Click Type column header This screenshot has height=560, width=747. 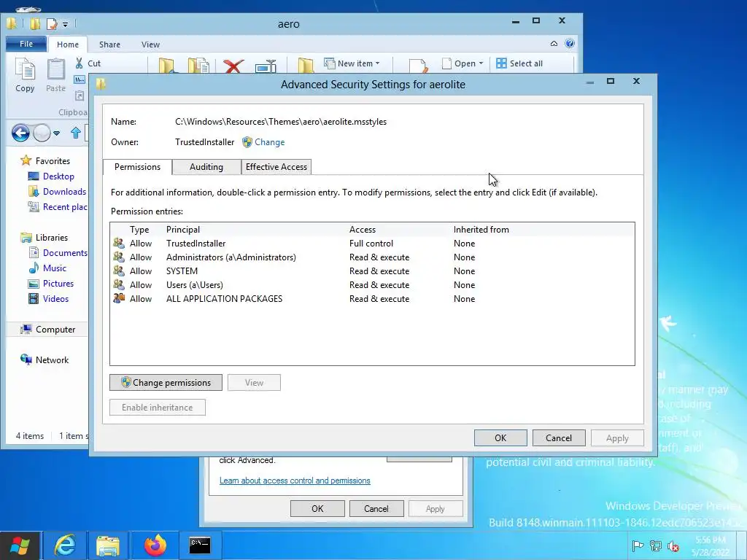click(x=139, y=230)
